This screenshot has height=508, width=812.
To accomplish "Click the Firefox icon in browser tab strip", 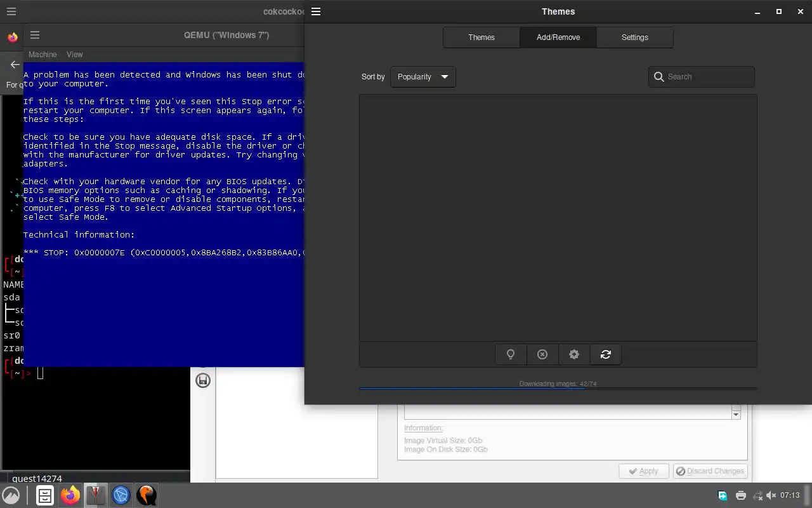I will pos(13,37).
